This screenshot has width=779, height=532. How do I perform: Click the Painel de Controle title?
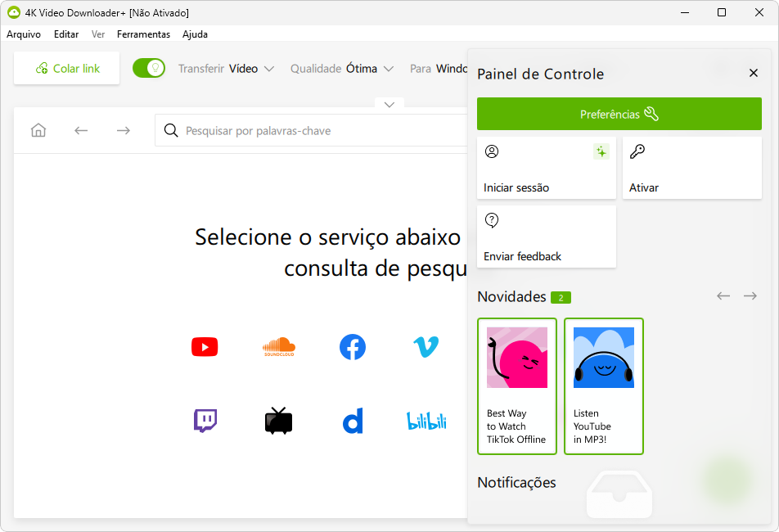click(x=541, y=74)
